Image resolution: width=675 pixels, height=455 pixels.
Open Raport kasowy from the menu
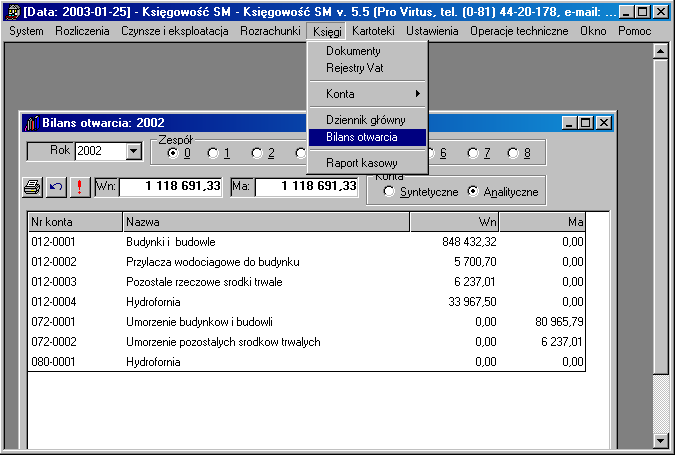click(361, 162)
